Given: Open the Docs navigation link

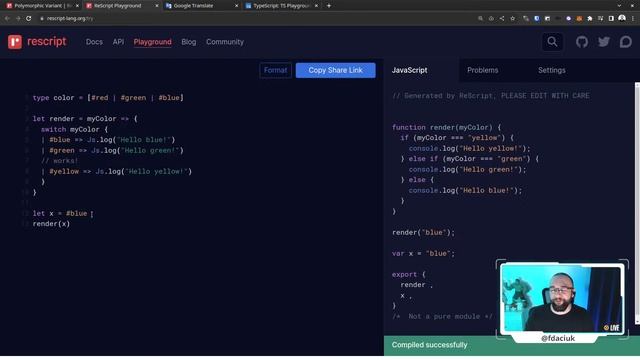Looking at the screenshot, I should click(x=94, y=42).
